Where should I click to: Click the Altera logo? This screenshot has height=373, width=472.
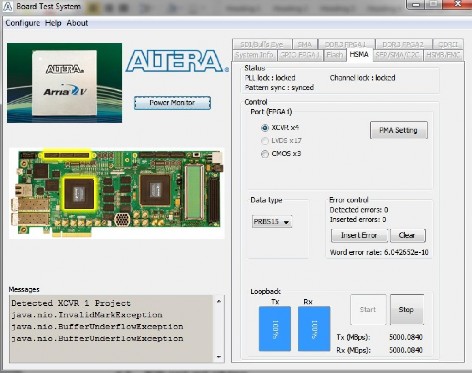177,61
